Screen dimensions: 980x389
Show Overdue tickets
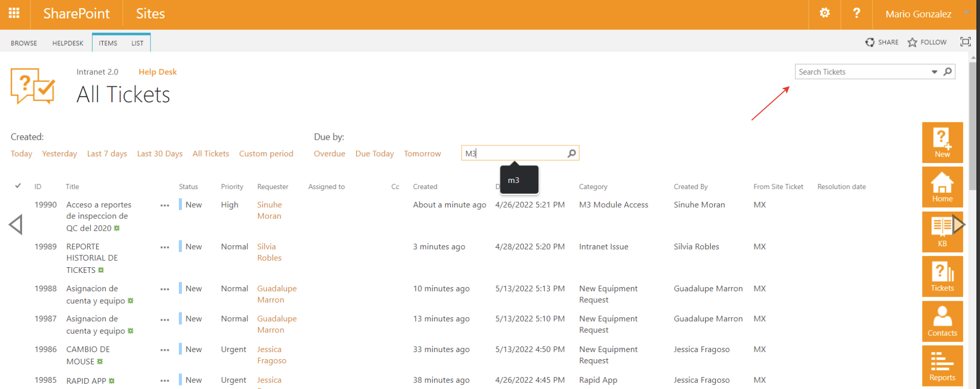329,154
